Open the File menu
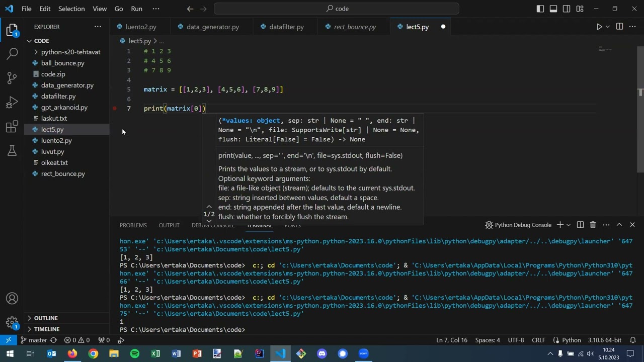644x362 pixels. click(26, 9)
